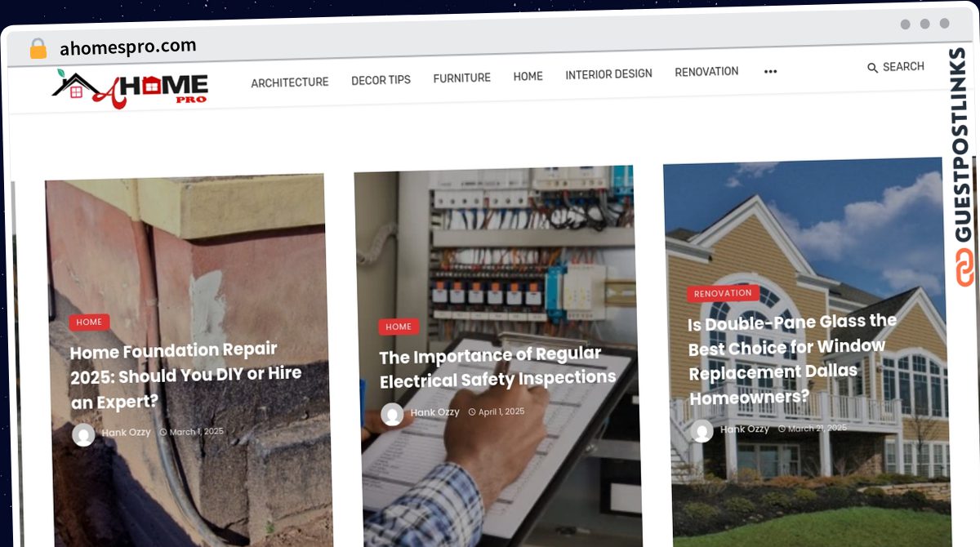The width and height of the screenshot is (980, 547).
Task: Click the clock icon beside April 1, 2025
Action: click(x=472, y=412)
